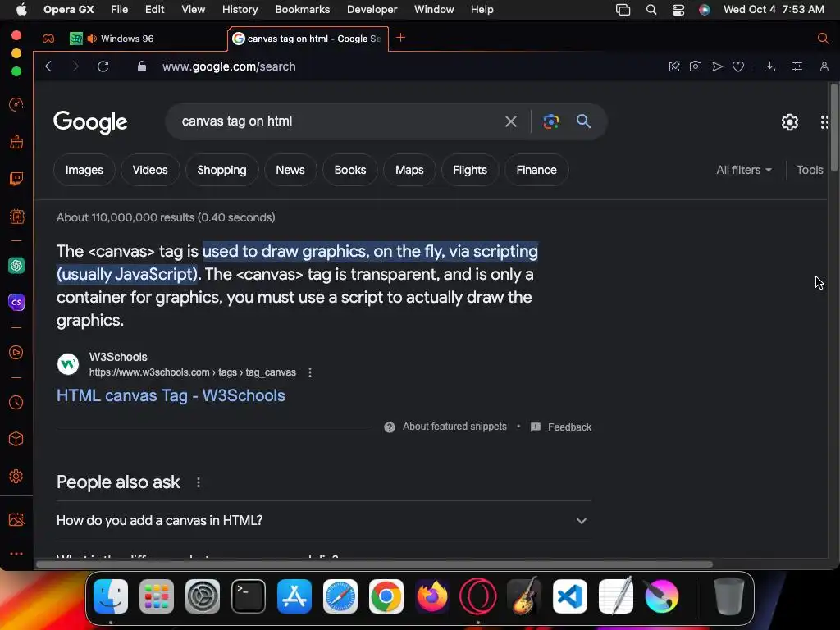
Task: Open History clock icon in sidebar
Action: click(x=16, y=402)
